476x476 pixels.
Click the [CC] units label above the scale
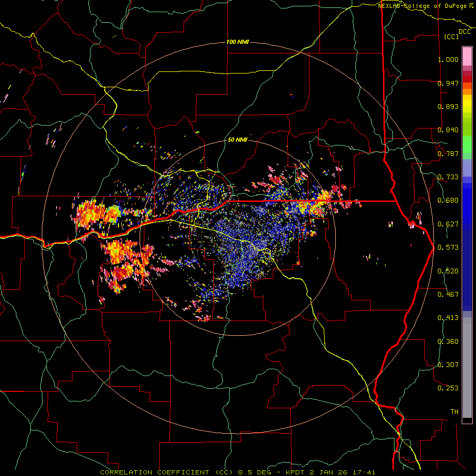(452, 36)
